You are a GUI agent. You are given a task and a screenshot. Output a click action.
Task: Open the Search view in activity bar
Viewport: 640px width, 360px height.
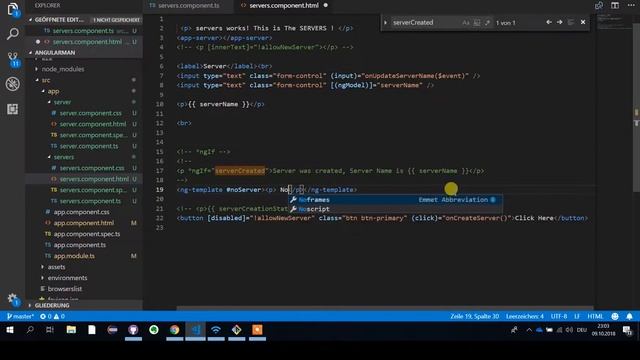click(x=13, y=34)
